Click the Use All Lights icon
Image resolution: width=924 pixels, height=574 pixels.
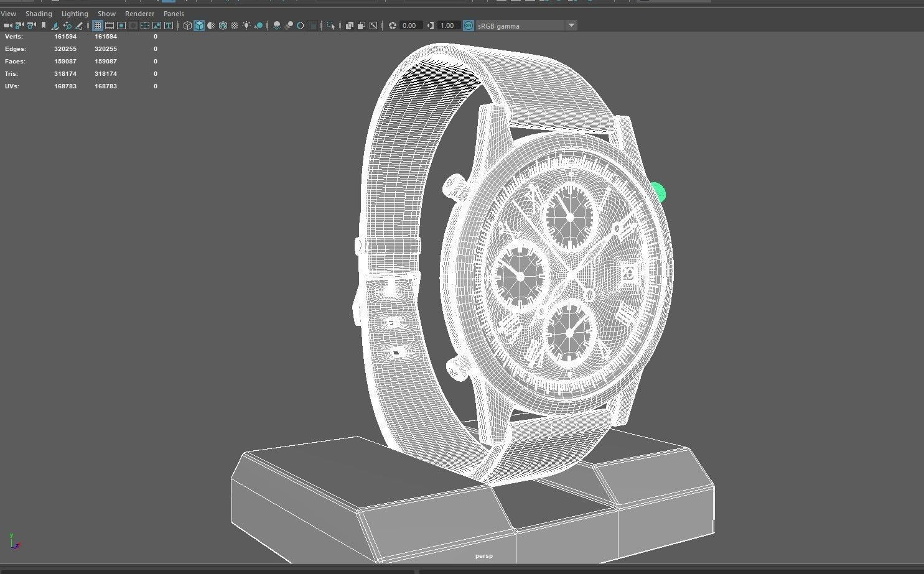(x=246, y=25)
